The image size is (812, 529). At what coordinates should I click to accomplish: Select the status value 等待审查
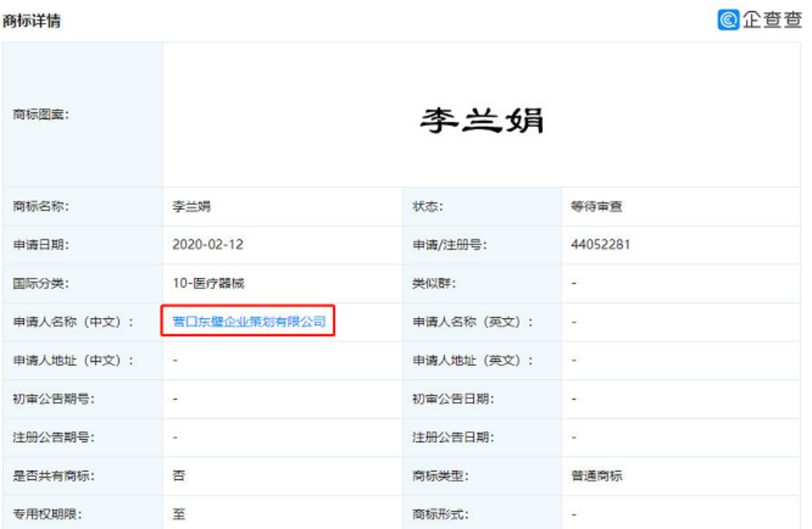tap(596, 207)
